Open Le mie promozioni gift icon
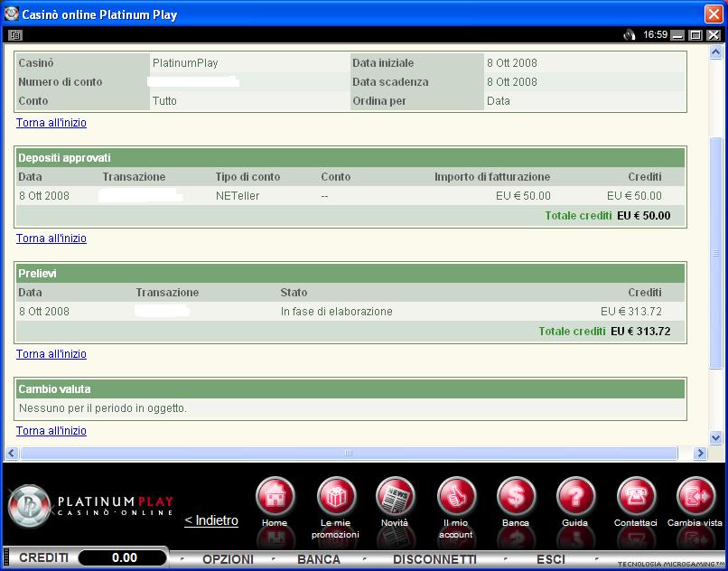 coord(336,496)
